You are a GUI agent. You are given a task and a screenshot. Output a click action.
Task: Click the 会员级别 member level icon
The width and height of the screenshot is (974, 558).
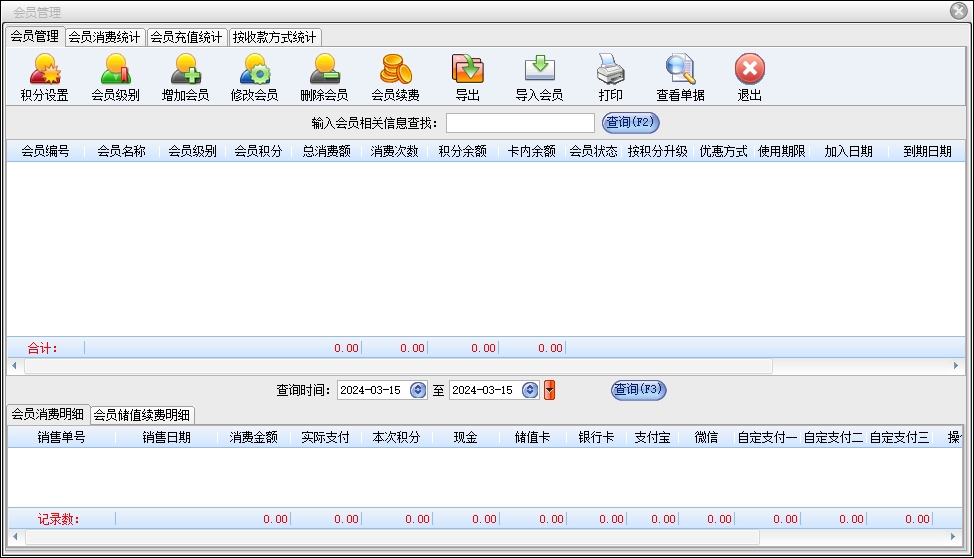tap(115, 77)
